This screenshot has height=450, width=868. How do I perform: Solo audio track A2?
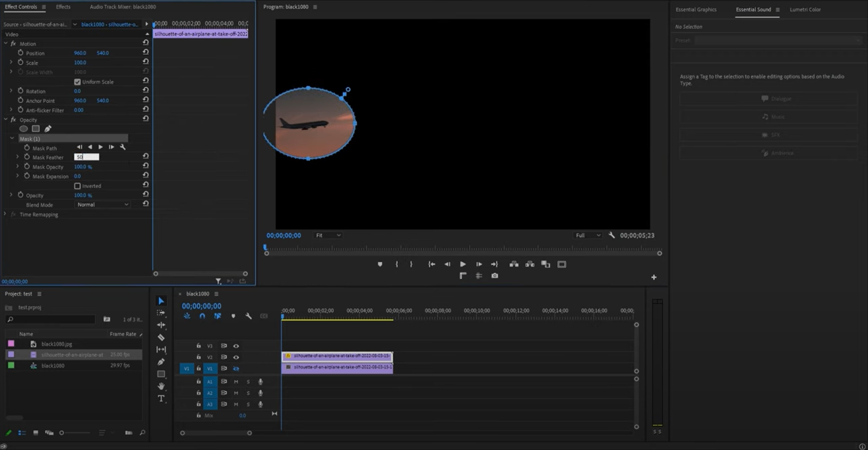tap(248, 393)
